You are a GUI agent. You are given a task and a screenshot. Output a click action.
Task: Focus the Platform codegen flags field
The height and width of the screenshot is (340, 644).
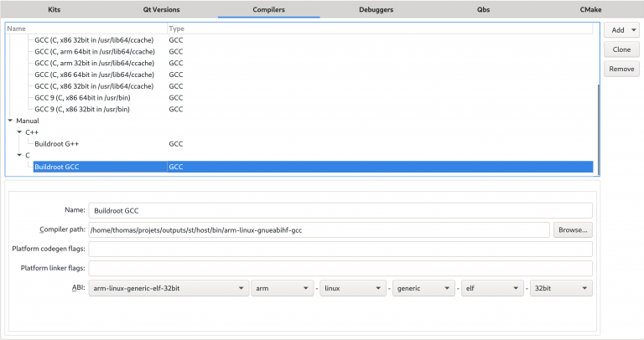point(340,249)
